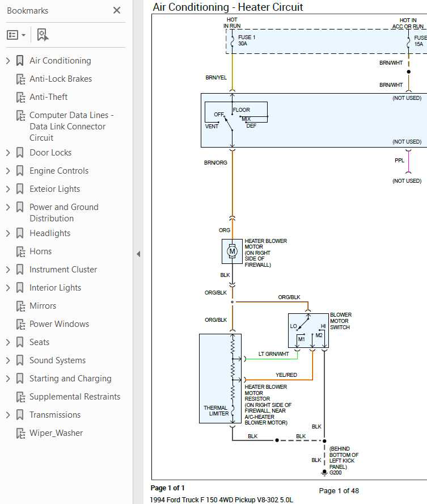Image resolution: width=427 pixels, height=504 pixels.
Task: Close the Bookmarks panel
Action: click(x=117, y=10)
